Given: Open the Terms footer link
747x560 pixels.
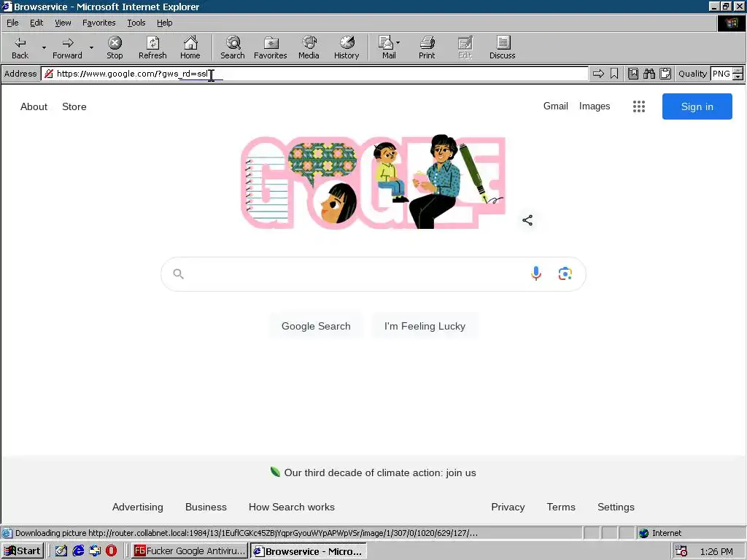Looking at the screenshot, I should coord(561,507).
